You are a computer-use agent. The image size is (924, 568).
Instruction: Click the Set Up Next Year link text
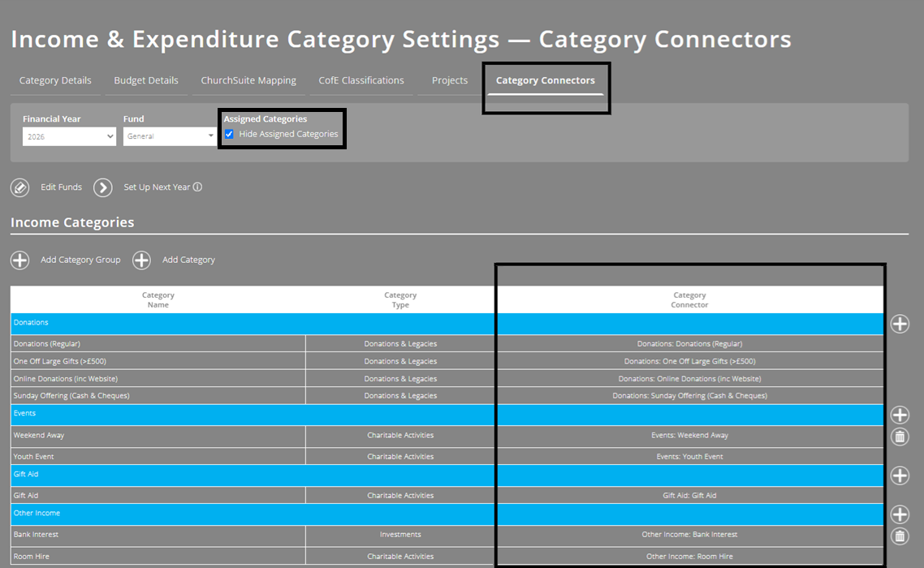point(157,187)
